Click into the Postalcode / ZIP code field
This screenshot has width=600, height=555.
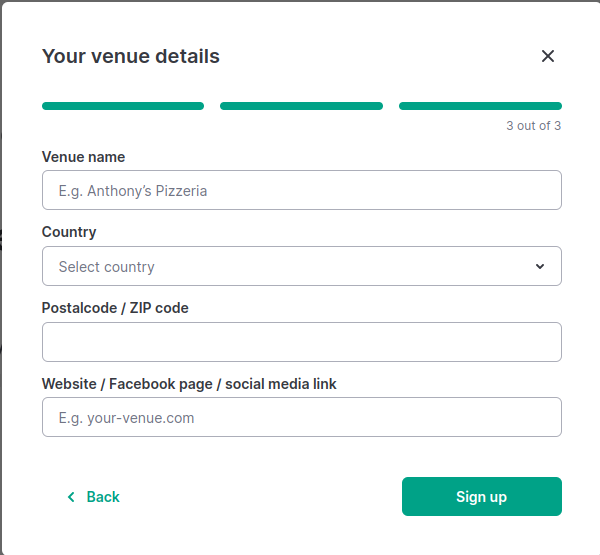302,342
